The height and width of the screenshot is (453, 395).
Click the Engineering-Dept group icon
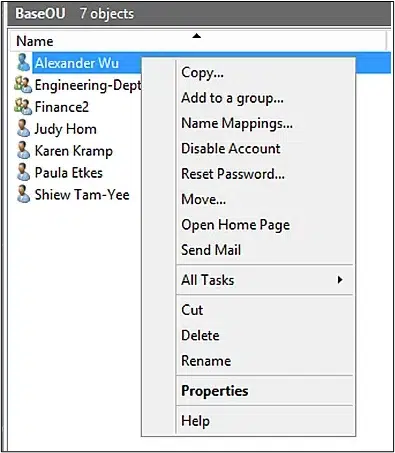pos(23,85)
